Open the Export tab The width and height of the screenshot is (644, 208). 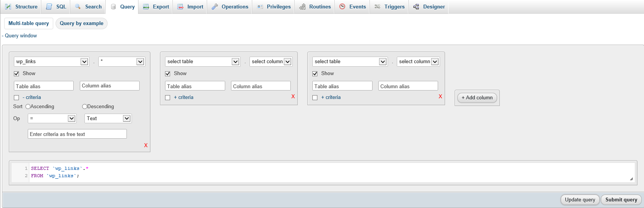pyautogui.click(x=156, y=7)
